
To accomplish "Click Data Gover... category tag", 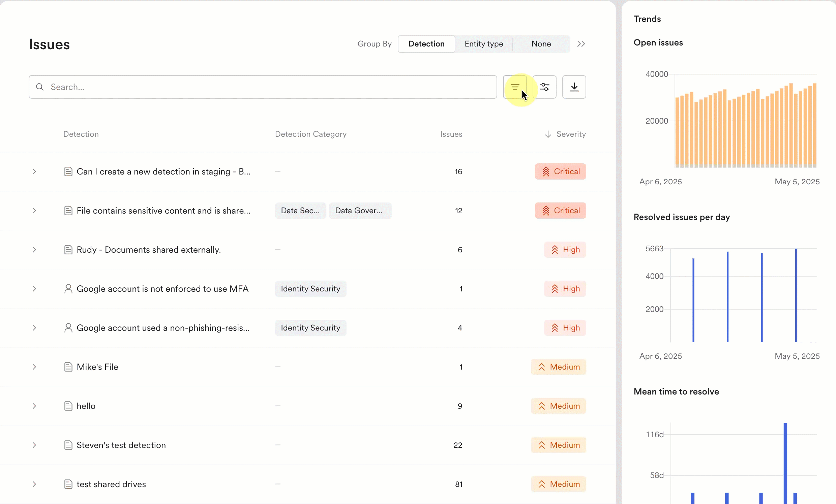I will point(360,211).
